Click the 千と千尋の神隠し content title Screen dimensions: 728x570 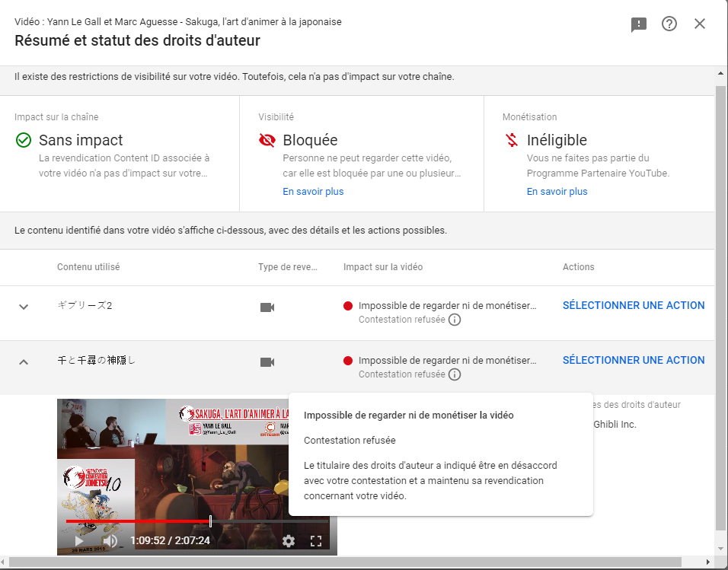96,360
